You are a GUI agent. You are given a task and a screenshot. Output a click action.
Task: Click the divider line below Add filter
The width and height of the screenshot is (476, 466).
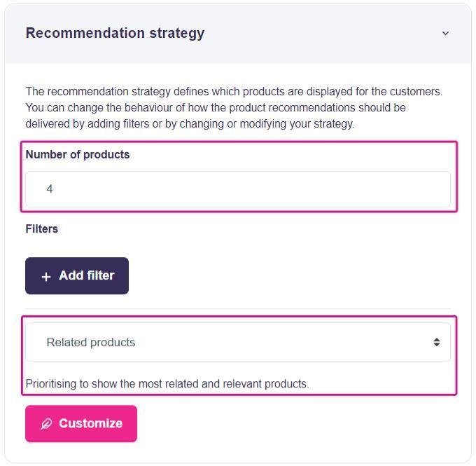238,309
